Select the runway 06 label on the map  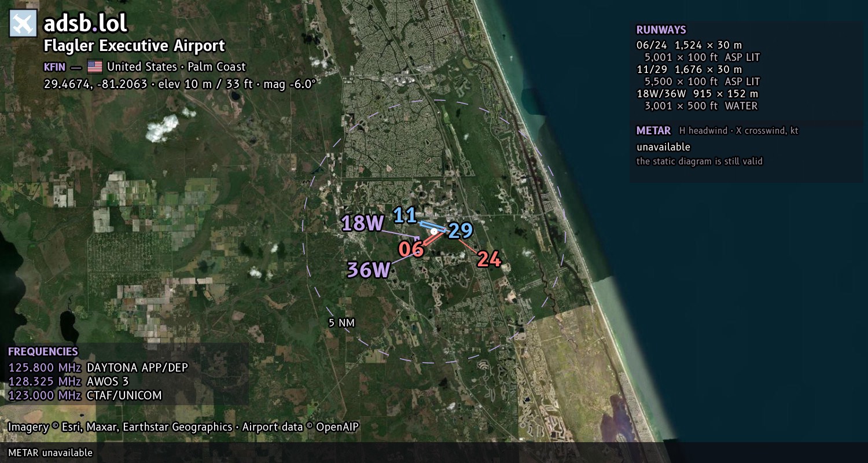click(x=411, y=249)
